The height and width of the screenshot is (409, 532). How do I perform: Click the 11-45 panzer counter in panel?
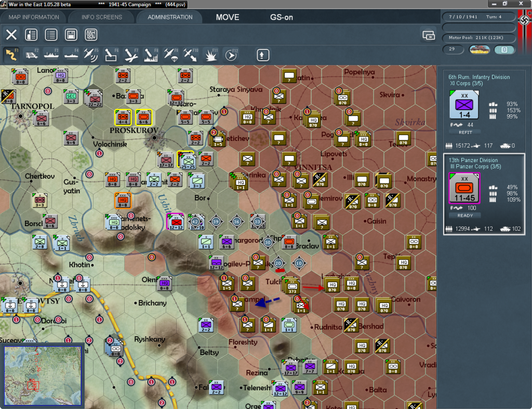(x=464, y=188)
